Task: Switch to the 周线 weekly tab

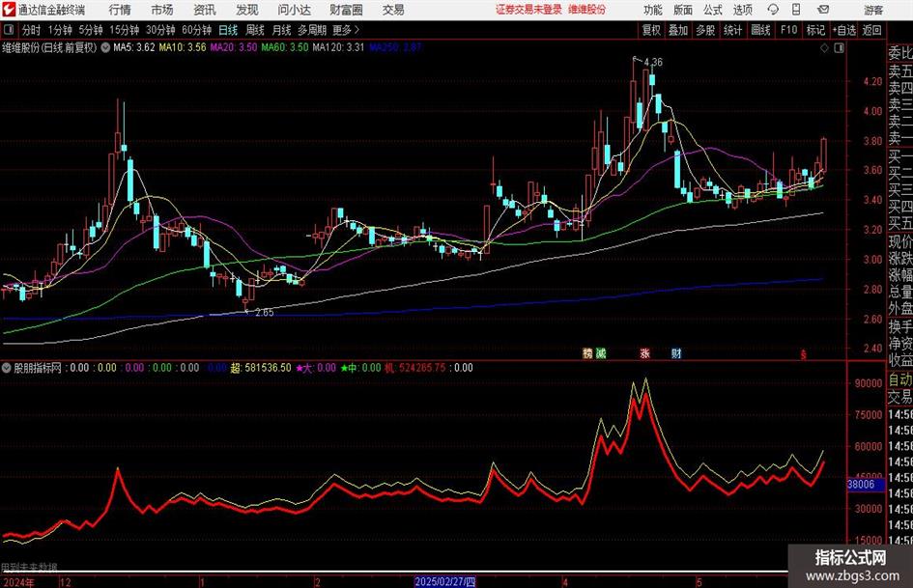Action: tap(255, 30)
